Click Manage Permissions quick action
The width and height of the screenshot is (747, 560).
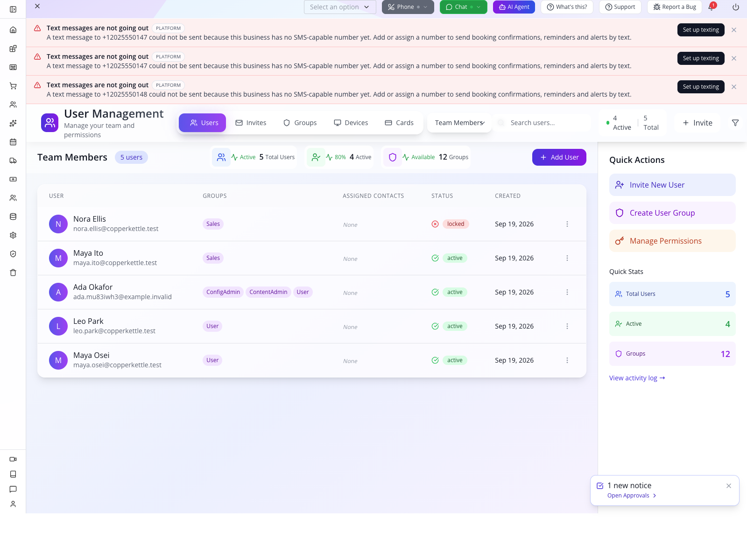(x=672, y=241)
